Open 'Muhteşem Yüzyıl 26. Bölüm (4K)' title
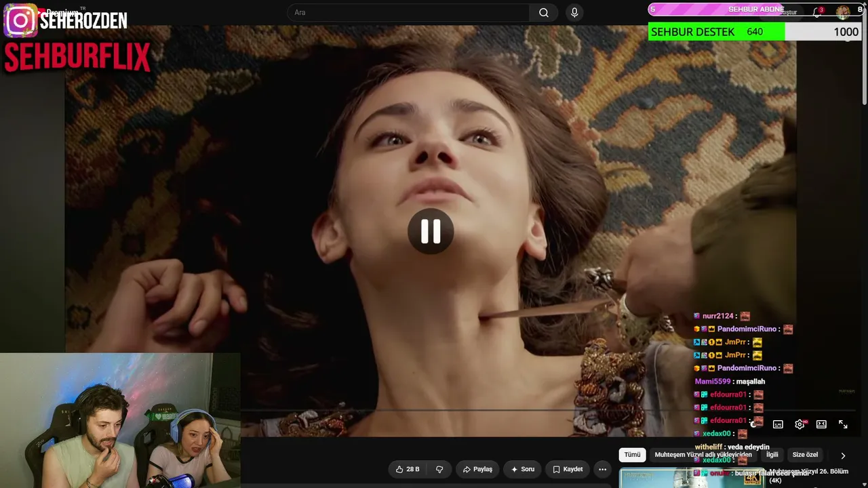Viewport: 868px width, 488px height. click(808, 476)
